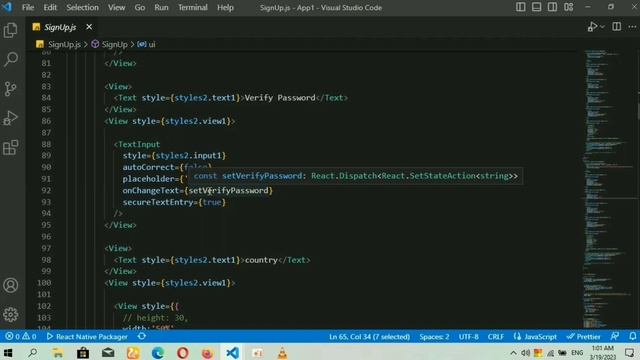
Task: Open Opera browser in taskbar
Action: [182, 353]
